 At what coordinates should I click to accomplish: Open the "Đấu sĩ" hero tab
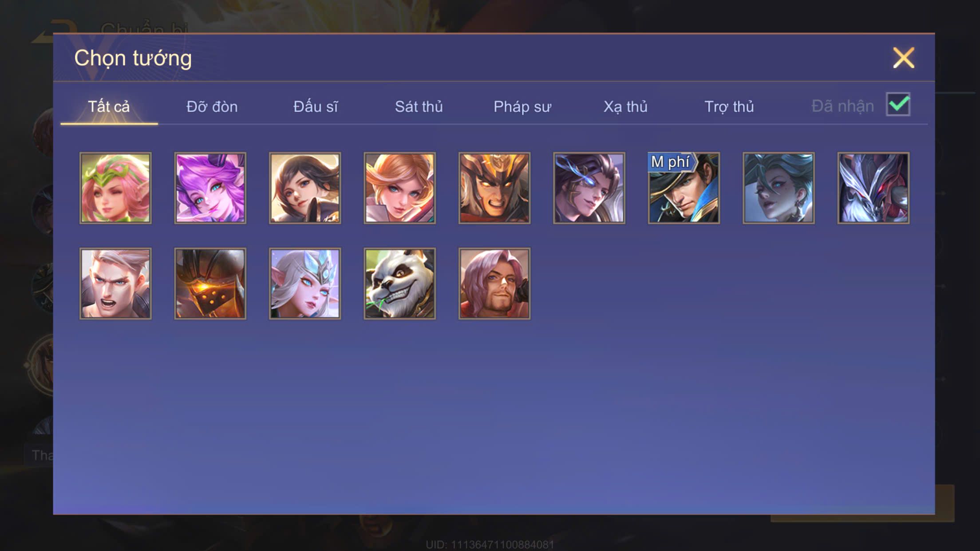(x=316, y=107)
